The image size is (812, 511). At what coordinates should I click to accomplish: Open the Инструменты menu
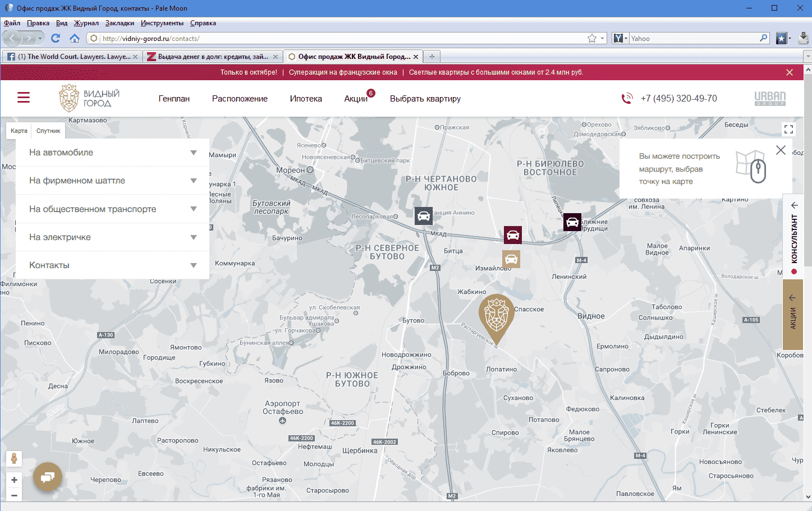pos(162,23)
